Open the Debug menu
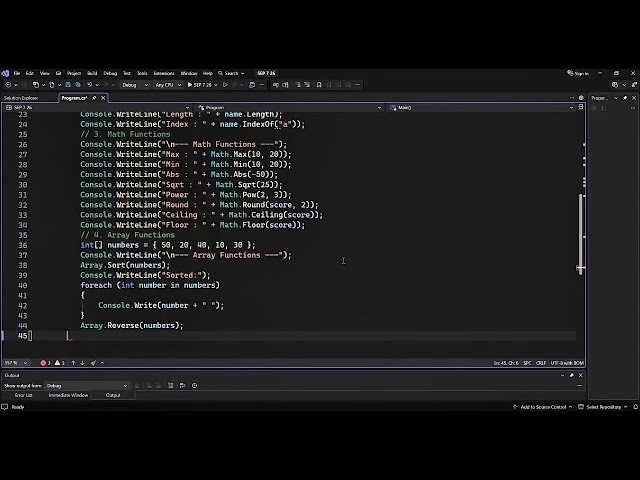Viewport: 640px width, 480px height. pos(110,73)
